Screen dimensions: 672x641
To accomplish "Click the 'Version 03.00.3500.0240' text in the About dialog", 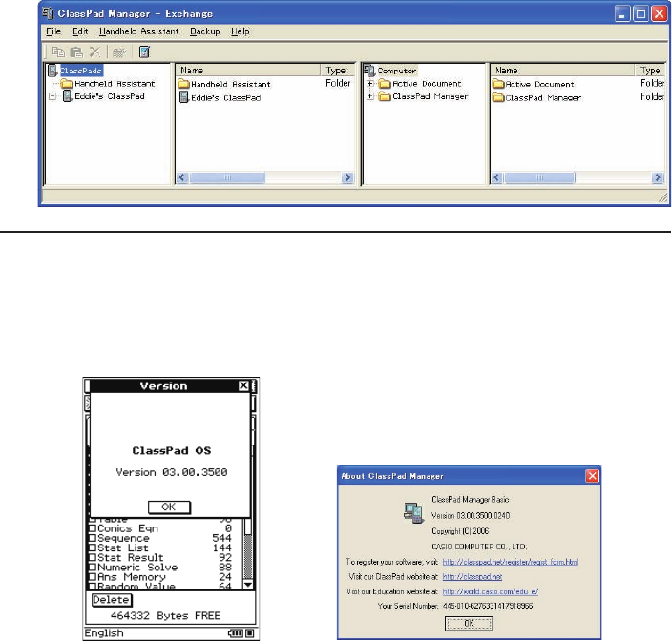I will (x=471, y=515).
